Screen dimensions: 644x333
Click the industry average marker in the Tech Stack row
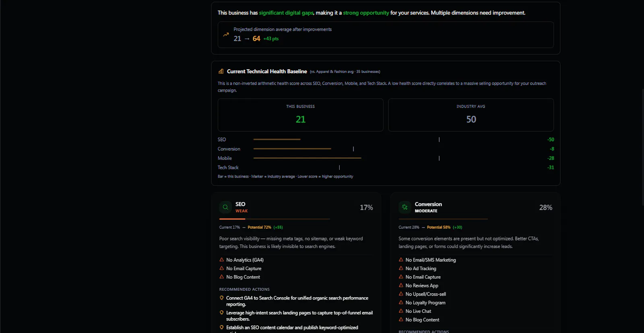point(339,168)
